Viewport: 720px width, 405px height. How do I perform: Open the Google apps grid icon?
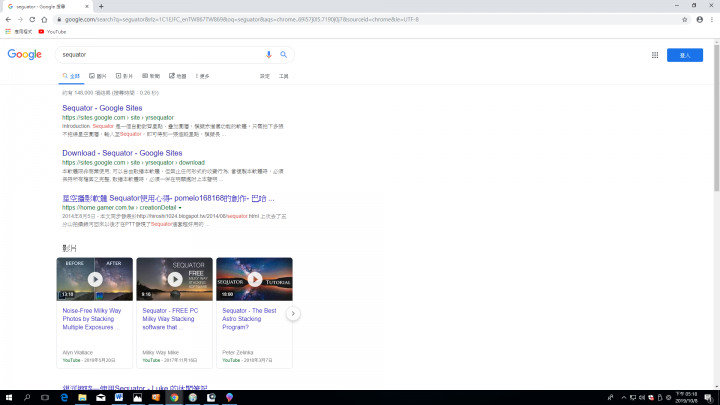click(x=655, y=55)
